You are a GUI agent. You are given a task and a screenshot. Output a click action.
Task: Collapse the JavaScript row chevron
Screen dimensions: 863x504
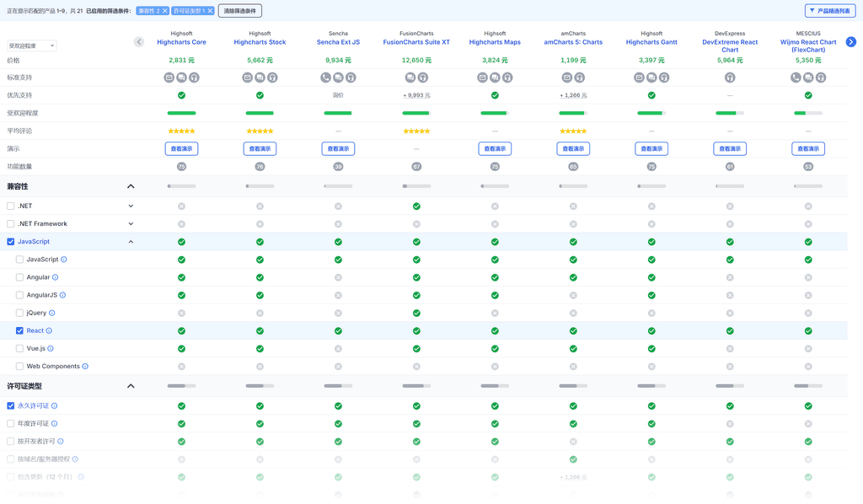(131, 242)
